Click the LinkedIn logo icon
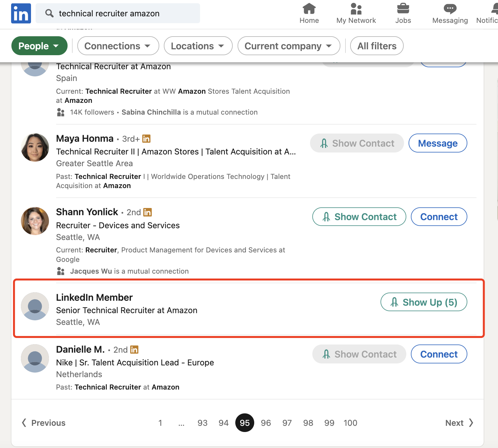498x448 pixels. coord(21,13)
